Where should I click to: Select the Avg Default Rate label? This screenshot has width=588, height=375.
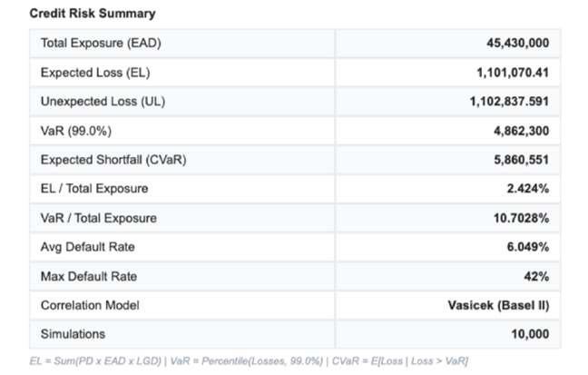click(87, 247)
